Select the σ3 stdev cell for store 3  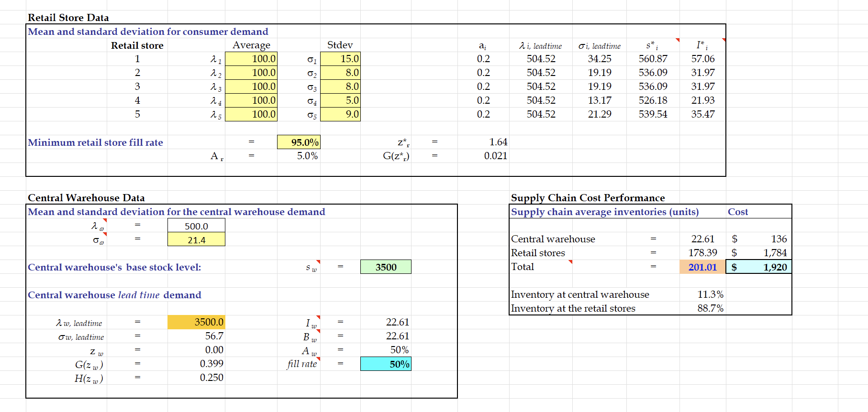pos(340,87)
